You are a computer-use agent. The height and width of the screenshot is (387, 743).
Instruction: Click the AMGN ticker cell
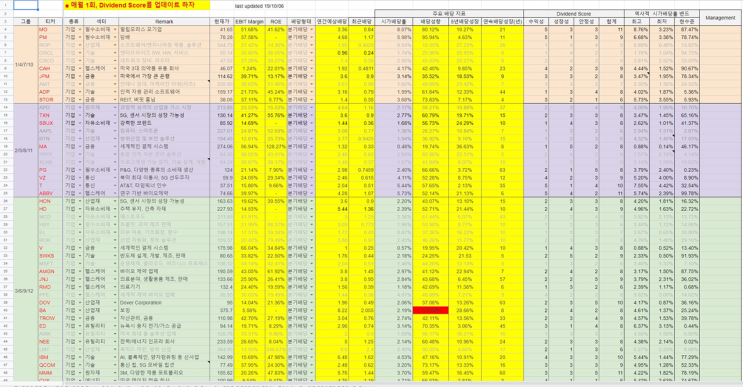click(50, 271)
